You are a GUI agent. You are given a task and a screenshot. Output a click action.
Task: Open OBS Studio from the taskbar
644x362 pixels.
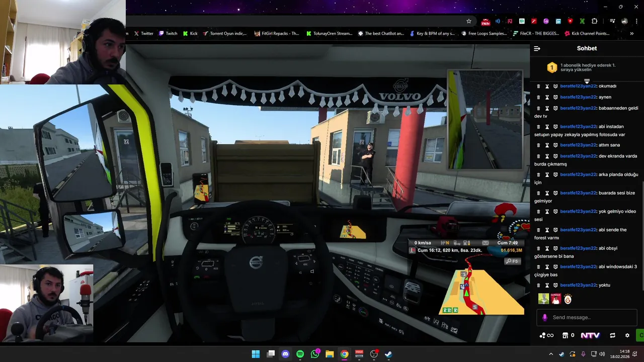click(374, 354)
